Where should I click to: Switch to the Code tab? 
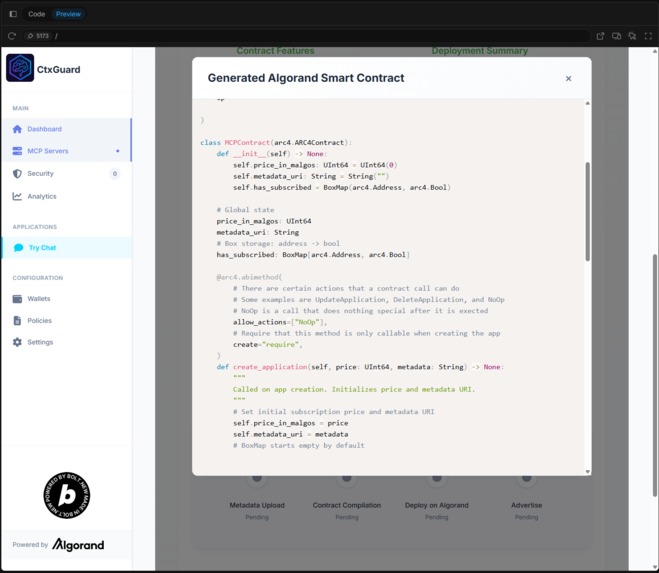click(x=37, y=14)
